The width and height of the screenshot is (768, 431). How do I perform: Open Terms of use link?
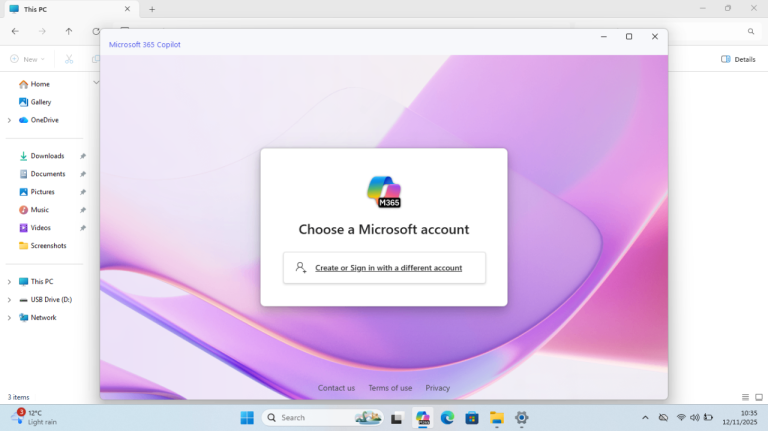(390, 388)
